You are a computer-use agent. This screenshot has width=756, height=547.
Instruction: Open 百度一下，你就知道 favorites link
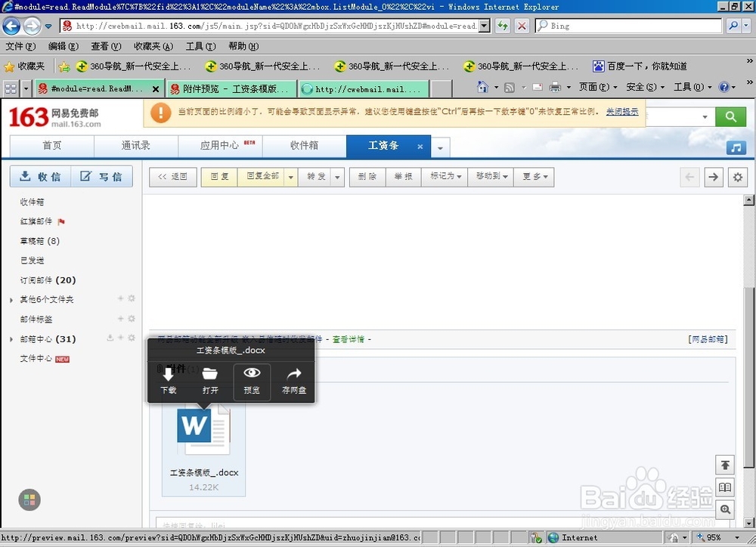pyautogui.click(x=640, y=66)
